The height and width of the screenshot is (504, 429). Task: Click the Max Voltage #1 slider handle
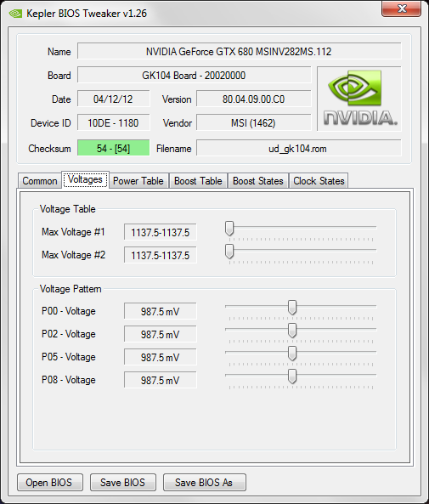229,229
